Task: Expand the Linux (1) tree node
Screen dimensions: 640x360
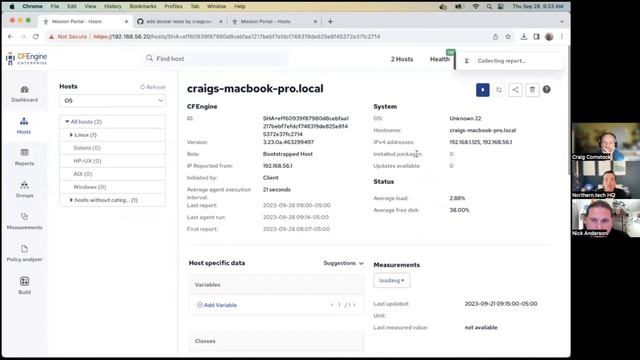Action: 71,135
